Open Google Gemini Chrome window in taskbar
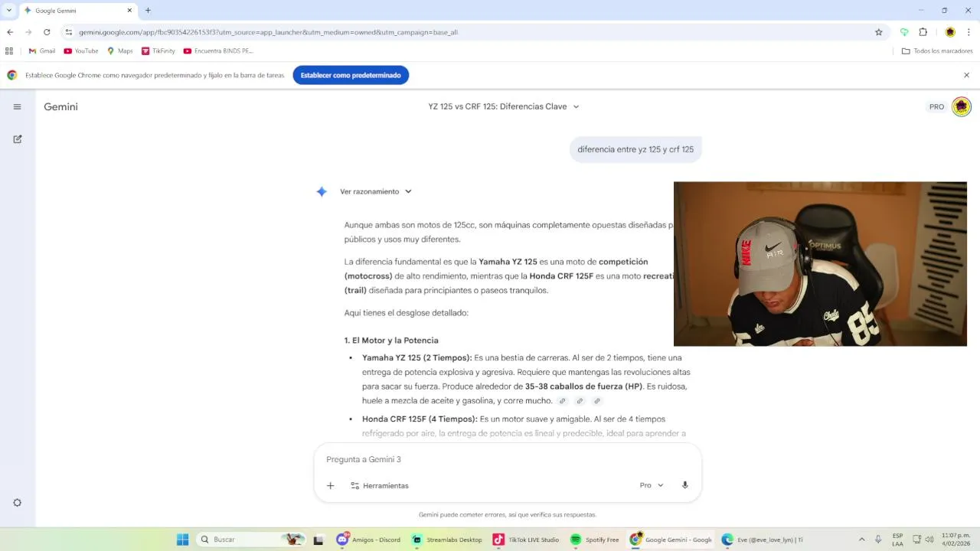Viewport: 980px width, 551px height. (671, 540)
